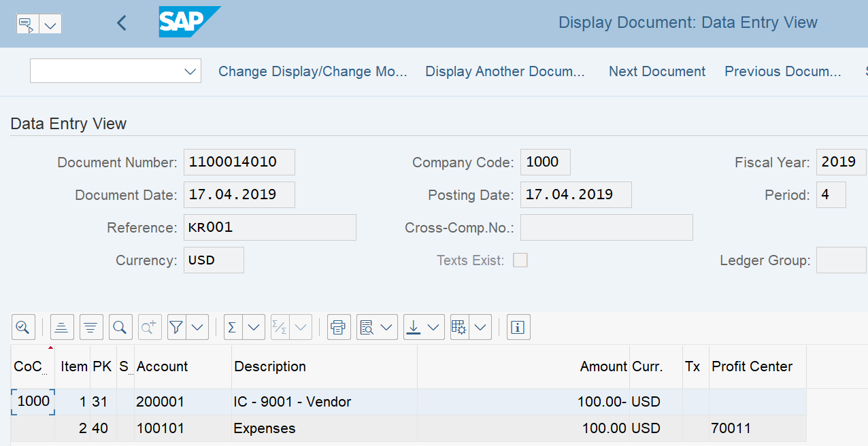Click the Sort Ascending icon
868x446 pixels.
tap(62, 327)
